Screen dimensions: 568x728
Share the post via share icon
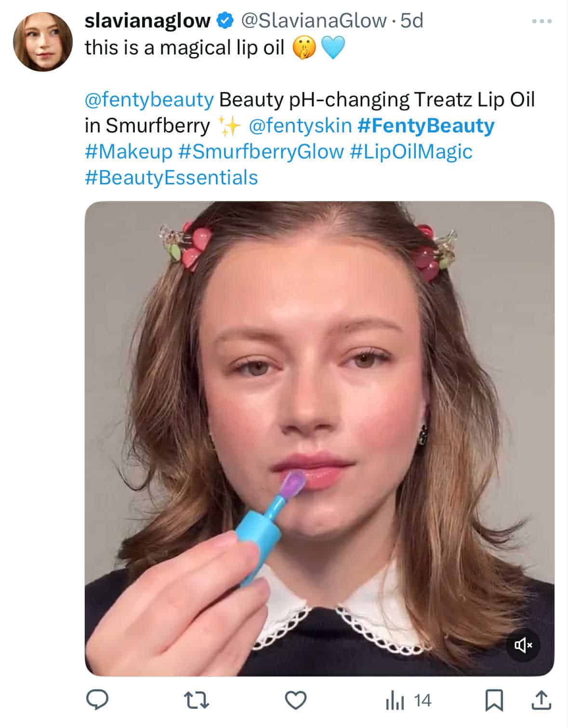(541, 701)
